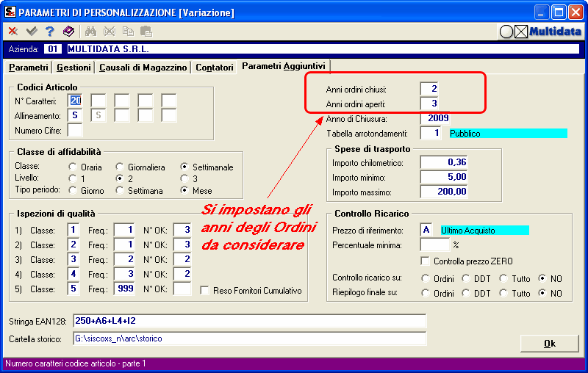Click the copy documents icon
This screenshot has width=588, height=373.
[x=128, y=32]
